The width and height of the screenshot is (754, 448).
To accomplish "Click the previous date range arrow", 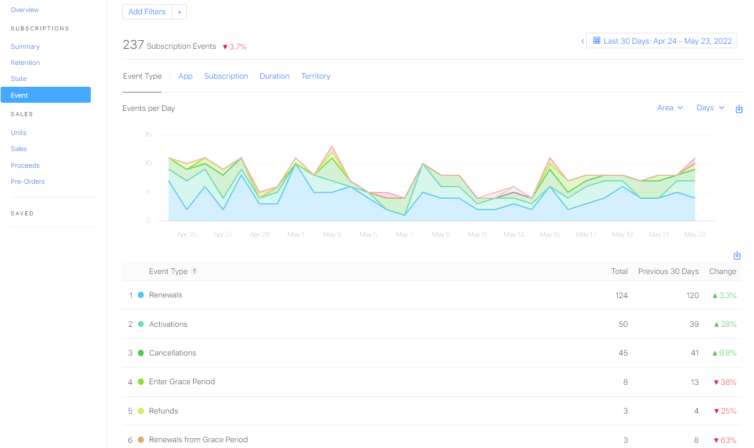I will coord(582,41).
